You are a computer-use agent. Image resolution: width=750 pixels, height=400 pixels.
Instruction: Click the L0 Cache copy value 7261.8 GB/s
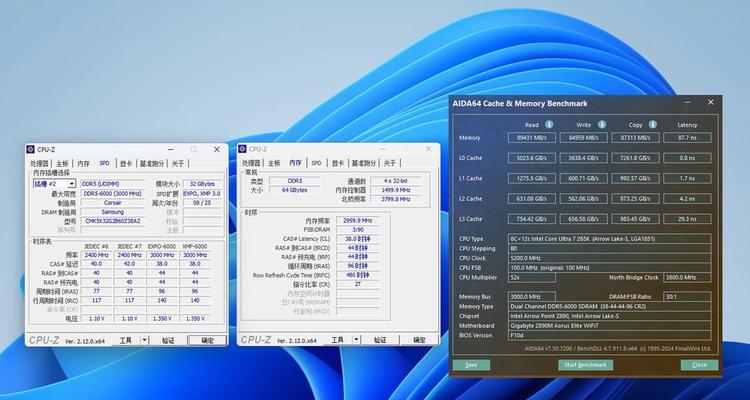coord(635,158)
